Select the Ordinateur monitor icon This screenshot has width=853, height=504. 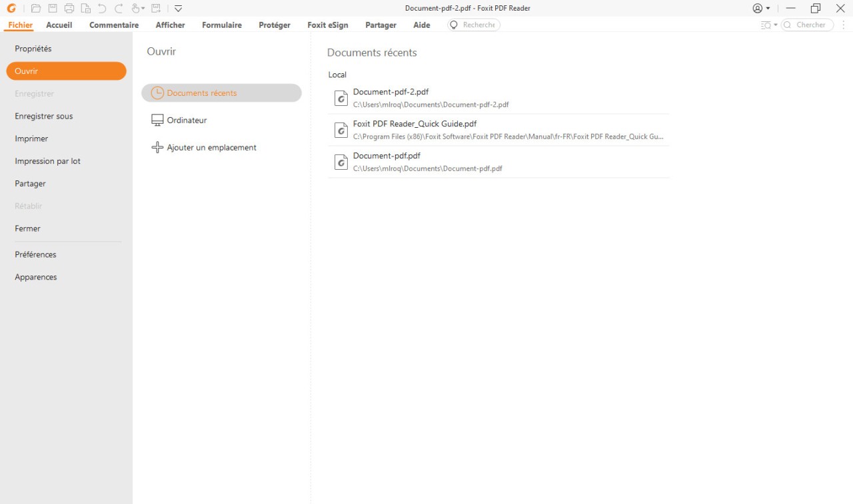click(157, 121)
